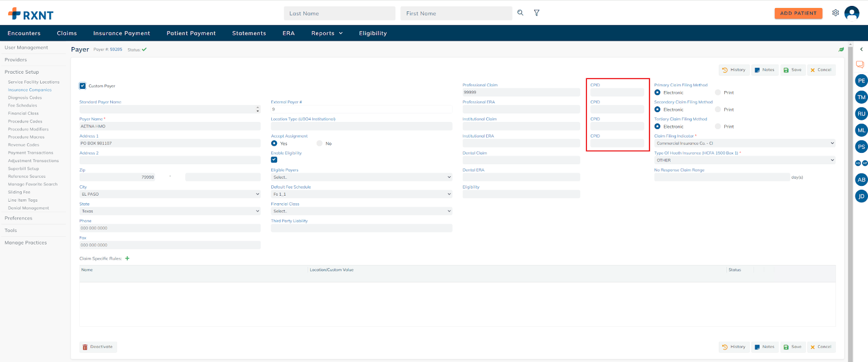The image size is (868, 362).
Task: Click the top Save button
Action: 793,70
